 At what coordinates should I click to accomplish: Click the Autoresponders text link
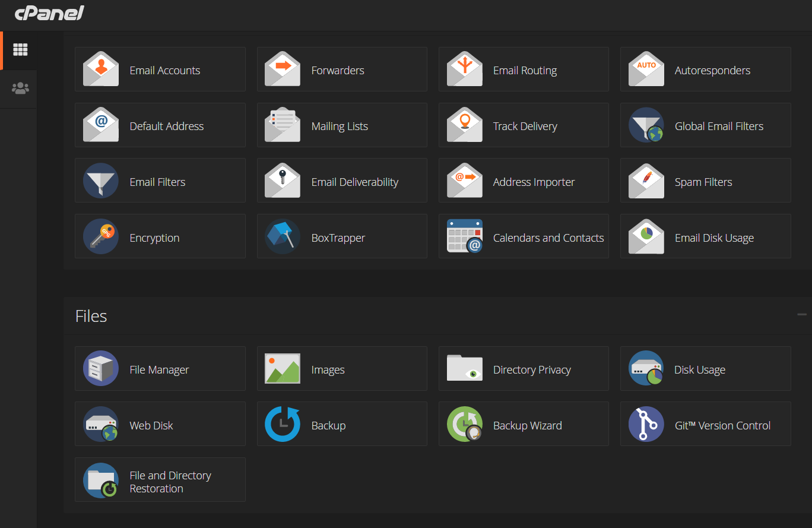[712, 70]
